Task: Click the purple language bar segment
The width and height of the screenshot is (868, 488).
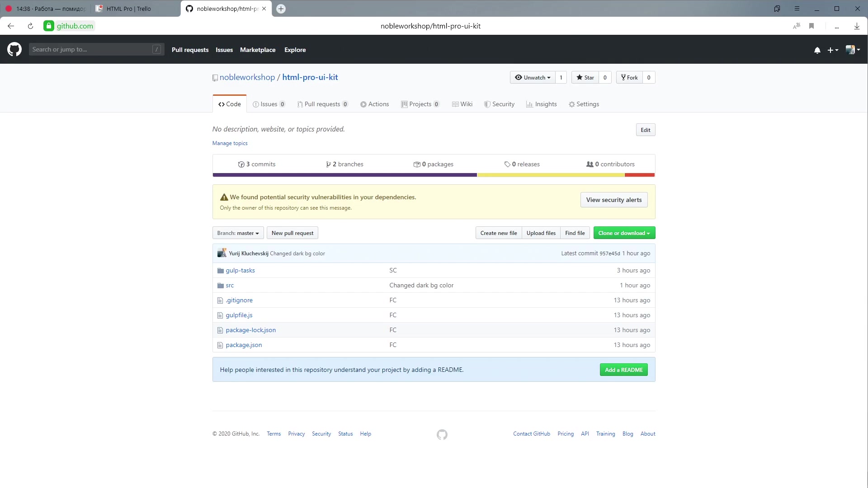Action: pos(344,175)
